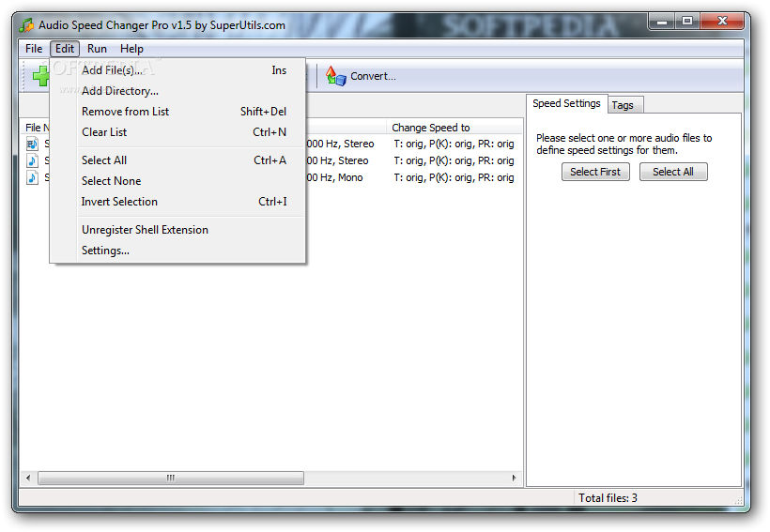Click the music note icon in the row ending 00 Hz, Stereo
The image size is (770, 532).
(x=33, y=160)
